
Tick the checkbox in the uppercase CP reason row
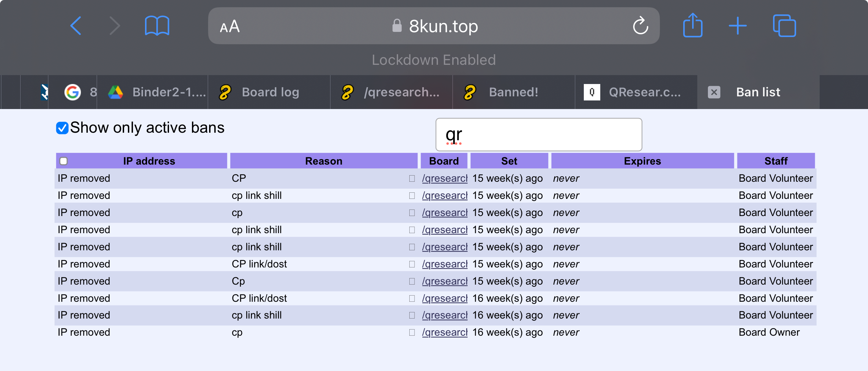(x=412, y=178)
